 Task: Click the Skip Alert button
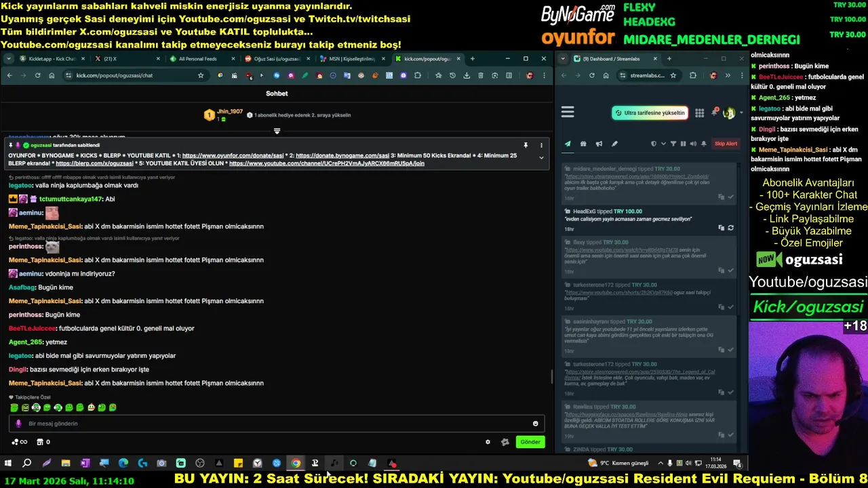click(726, 144)
